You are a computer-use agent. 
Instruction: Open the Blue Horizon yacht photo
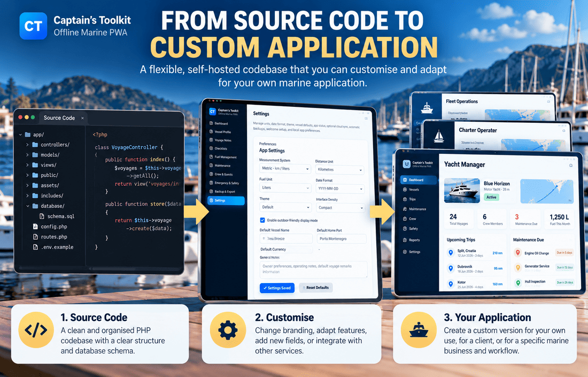point(462,191)
